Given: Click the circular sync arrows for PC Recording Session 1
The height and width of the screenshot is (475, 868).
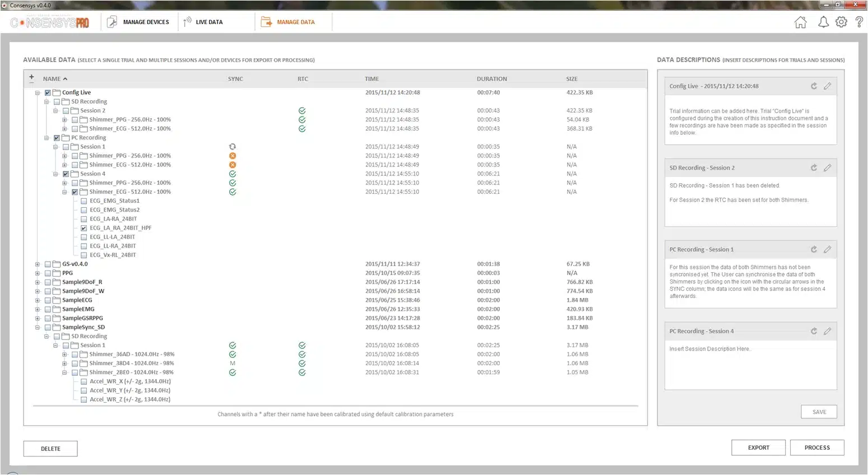Looking at the screenshot, I should 233,147.
